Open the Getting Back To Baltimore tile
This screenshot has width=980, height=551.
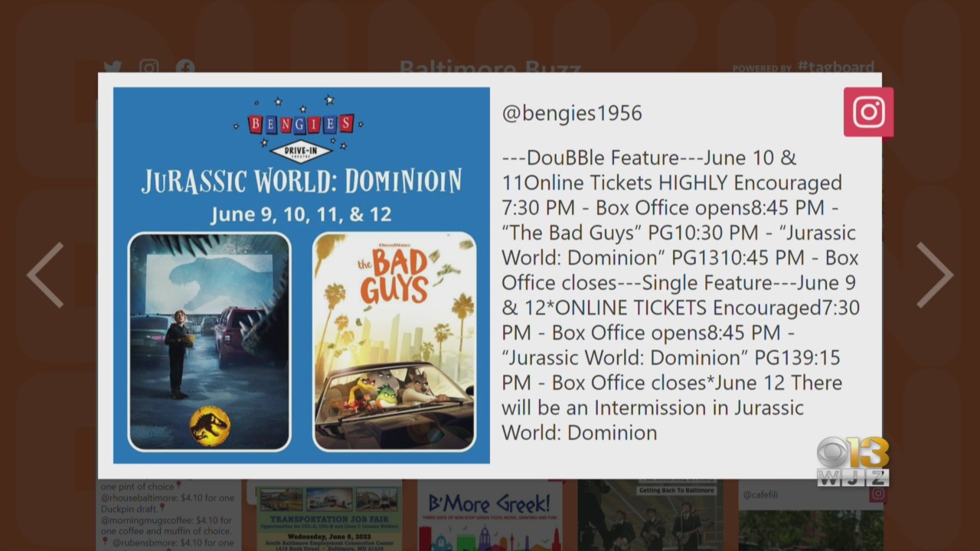coord(651,515)
